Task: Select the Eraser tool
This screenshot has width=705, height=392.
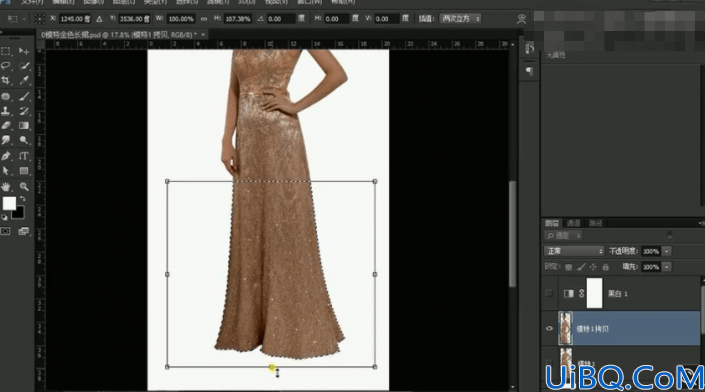Action: coord(6,125)
